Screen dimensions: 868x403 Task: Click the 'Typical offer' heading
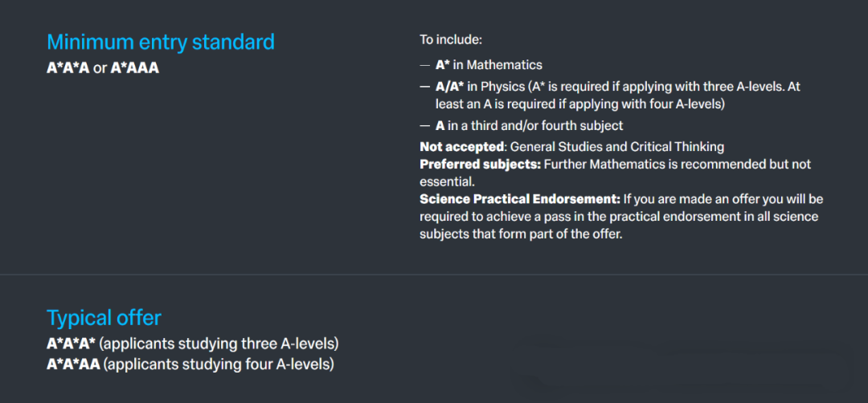[104, 318]
